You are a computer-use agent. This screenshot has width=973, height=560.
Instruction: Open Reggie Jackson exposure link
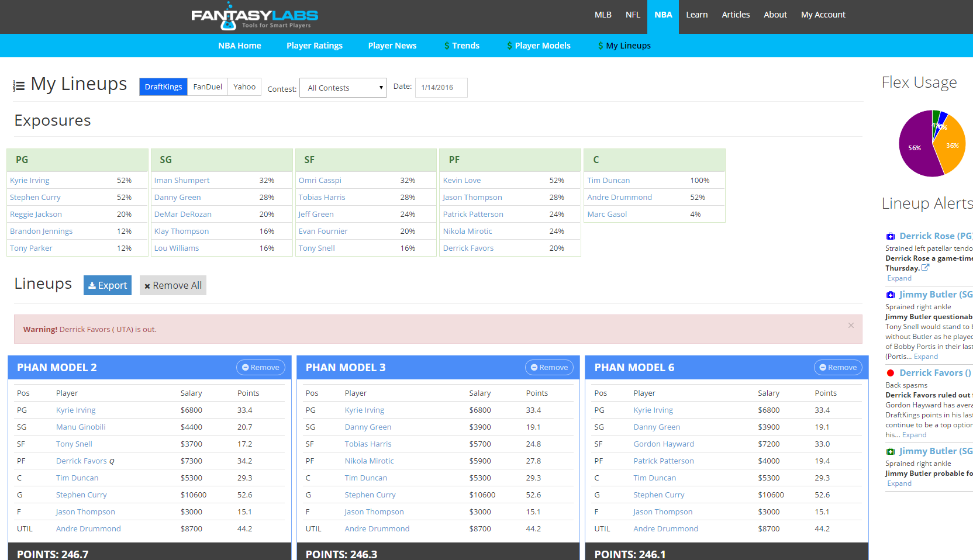click(x=36, y=215)
